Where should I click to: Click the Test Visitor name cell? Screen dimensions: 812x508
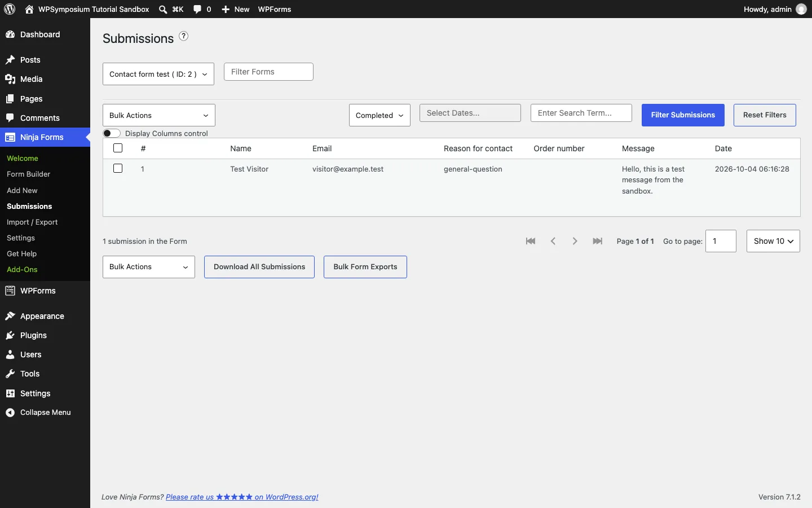[249, 169]
